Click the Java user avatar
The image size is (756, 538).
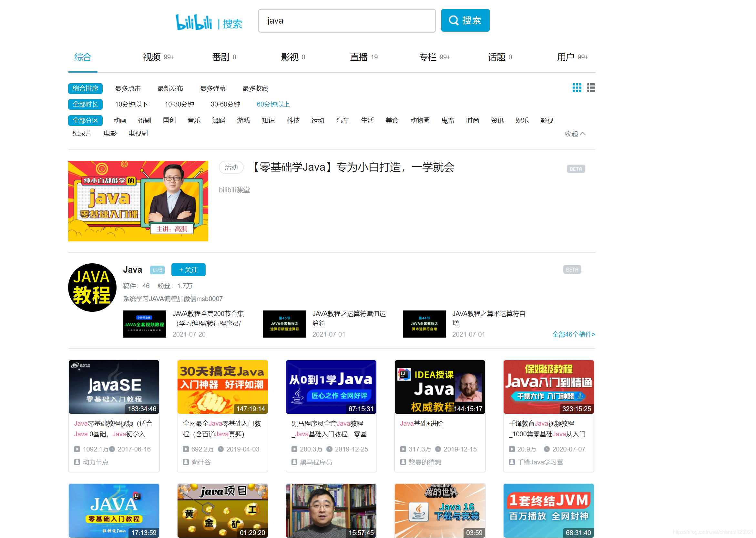coord(92,288)
